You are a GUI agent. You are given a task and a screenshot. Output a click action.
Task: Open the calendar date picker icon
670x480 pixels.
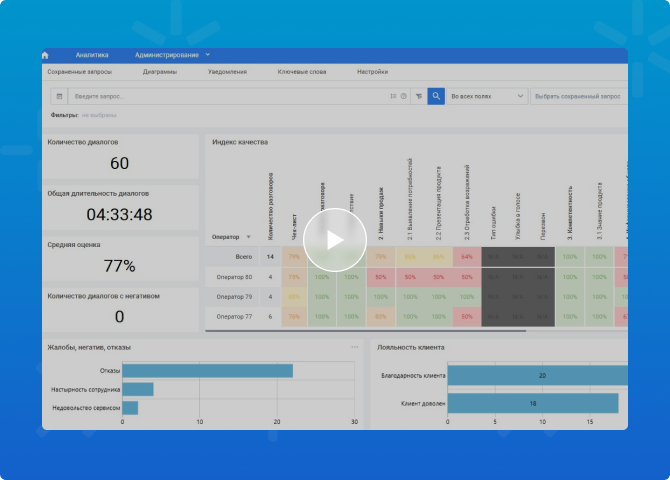tap(59, 96)
